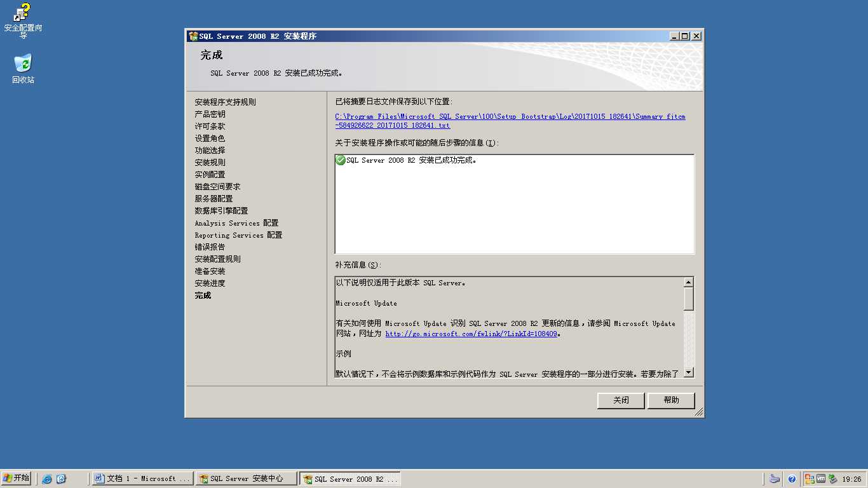Click the 帮助 button
The height and width of the screenshot is (488, 868).
point(671,400)
